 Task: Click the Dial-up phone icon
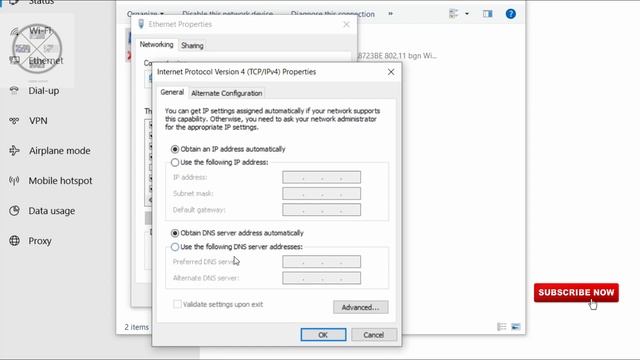[x=14, y=91]
